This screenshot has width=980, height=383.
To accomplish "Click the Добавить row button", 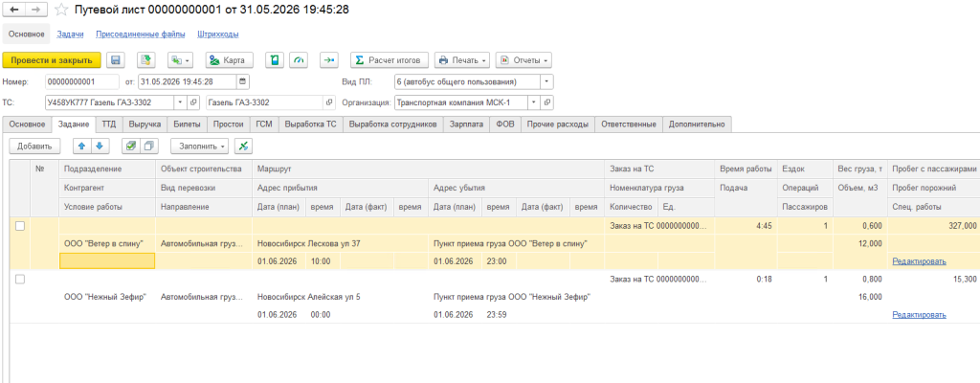I will point(34,146).
